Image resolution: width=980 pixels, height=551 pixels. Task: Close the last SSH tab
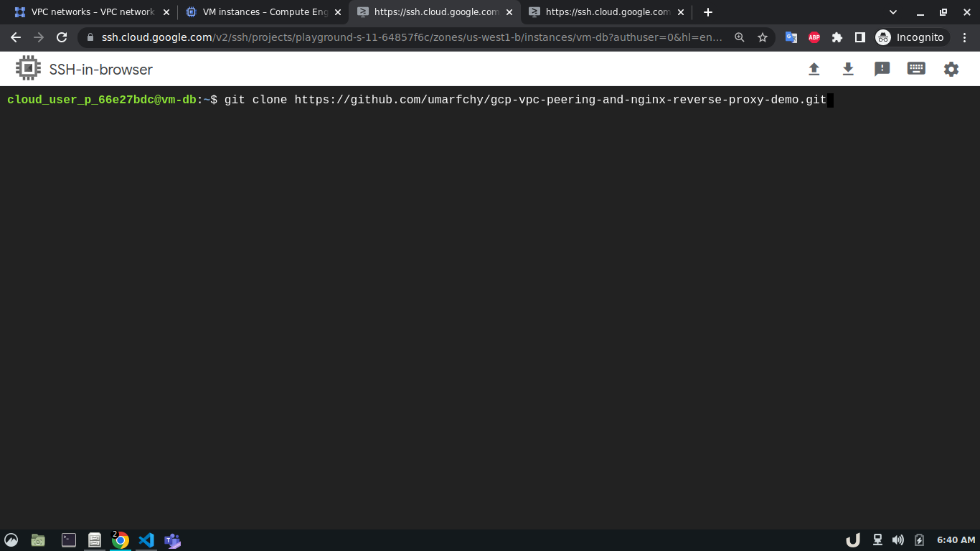coord(681,12)
